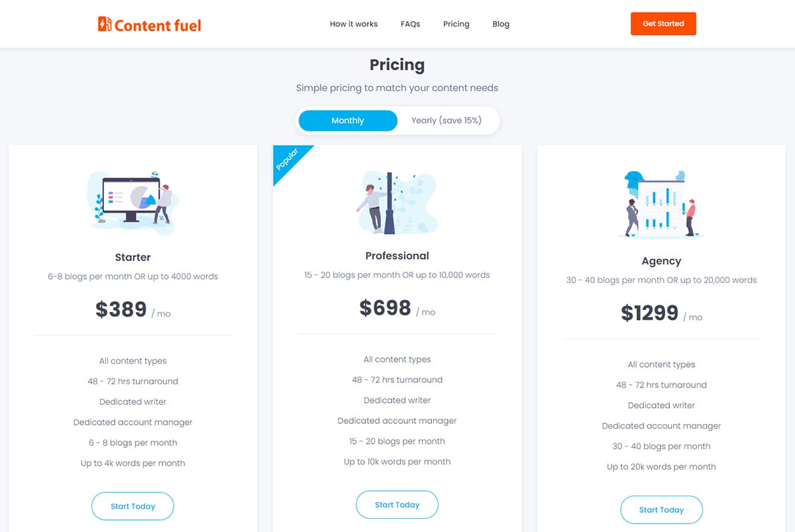Screen dimensions: 795x532
Task: Click the Content fuel logo icon
Action: point(105,25)
